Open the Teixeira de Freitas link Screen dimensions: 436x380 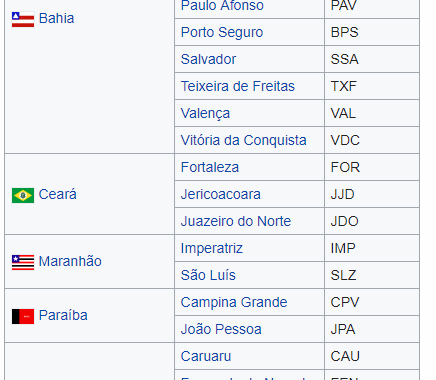[x=238, y=86]
